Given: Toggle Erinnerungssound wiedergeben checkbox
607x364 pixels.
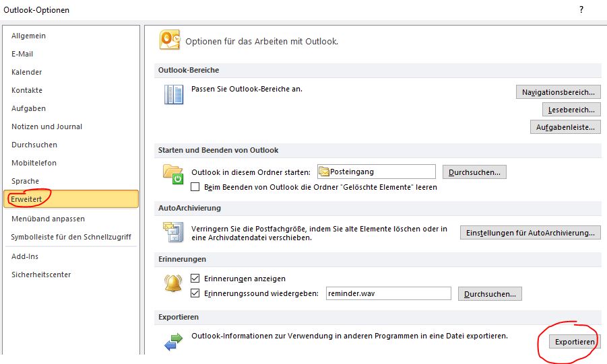Looking at the screenshot, I should click(195, 293).
